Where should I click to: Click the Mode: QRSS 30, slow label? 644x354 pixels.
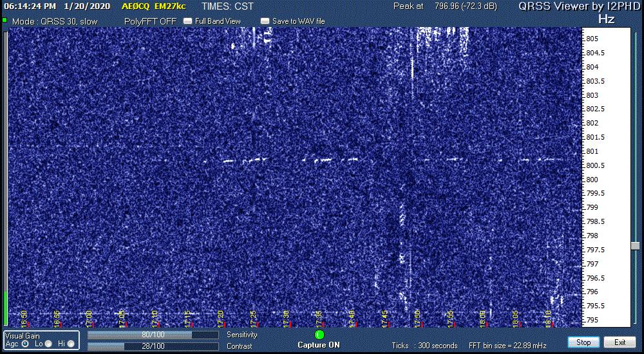tap(55, 21)
